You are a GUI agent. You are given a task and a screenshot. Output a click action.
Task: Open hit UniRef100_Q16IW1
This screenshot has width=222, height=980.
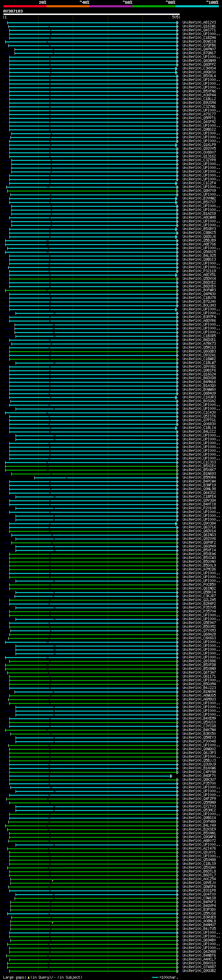pos(199,26)
